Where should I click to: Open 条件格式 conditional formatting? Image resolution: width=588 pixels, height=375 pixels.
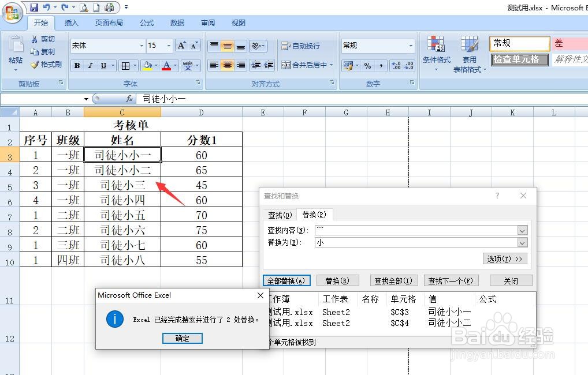point(436,53)
